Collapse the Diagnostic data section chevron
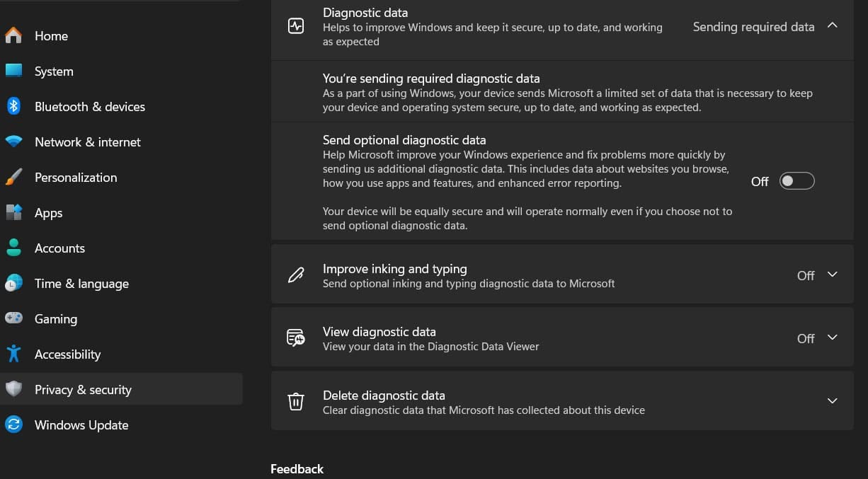Viewport: 868px width, 479px height. tap(833, 25)
